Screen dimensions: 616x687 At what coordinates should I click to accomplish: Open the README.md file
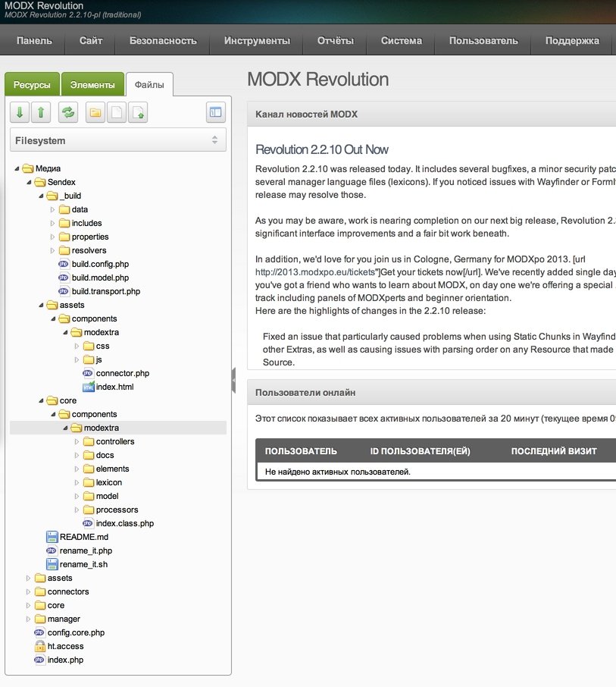(x=83, y=537)
